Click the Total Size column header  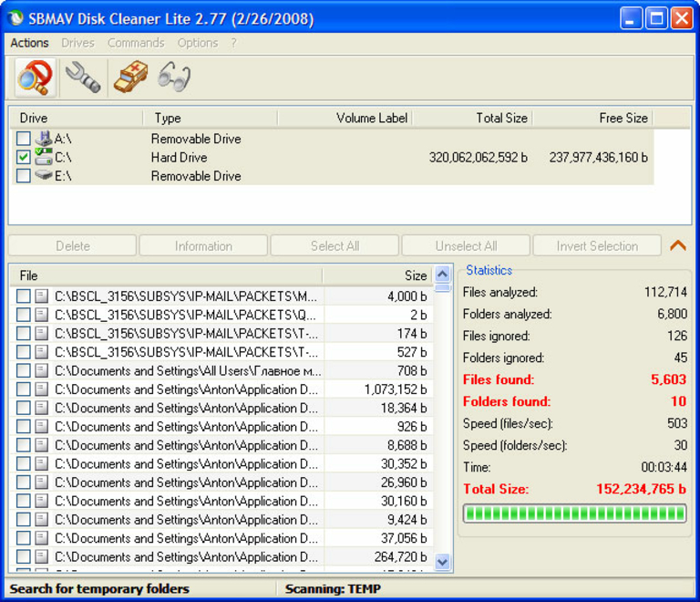click(472, 118)
